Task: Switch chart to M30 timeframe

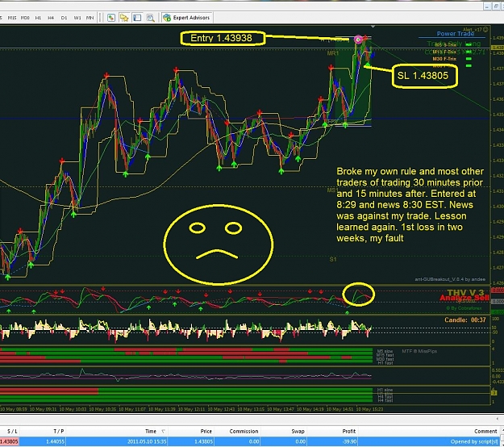Action: point(25,18)
